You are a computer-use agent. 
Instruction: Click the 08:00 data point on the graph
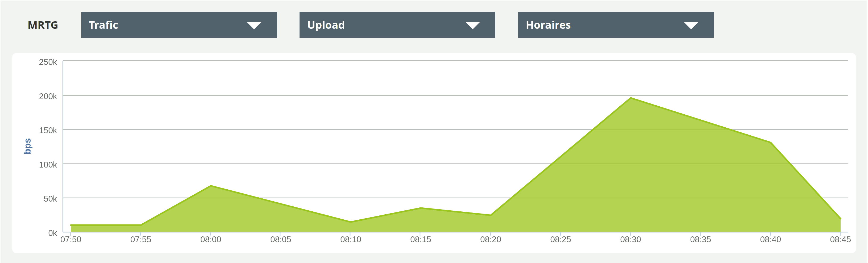[211, 186]
